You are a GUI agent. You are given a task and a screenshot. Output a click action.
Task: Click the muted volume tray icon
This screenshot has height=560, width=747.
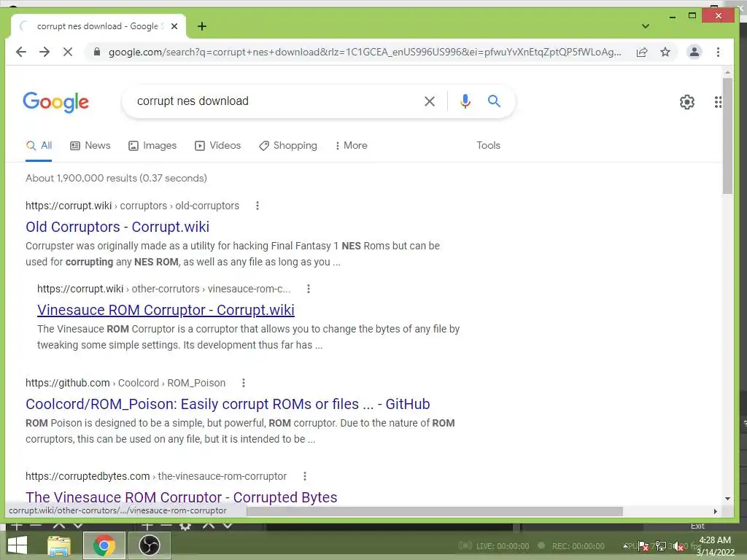tap(679, 545)
